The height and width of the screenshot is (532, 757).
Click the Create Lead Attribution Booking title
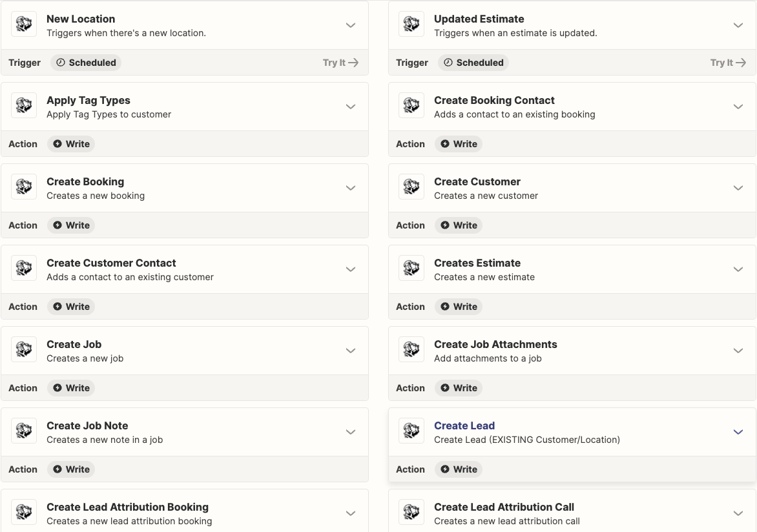127,507
